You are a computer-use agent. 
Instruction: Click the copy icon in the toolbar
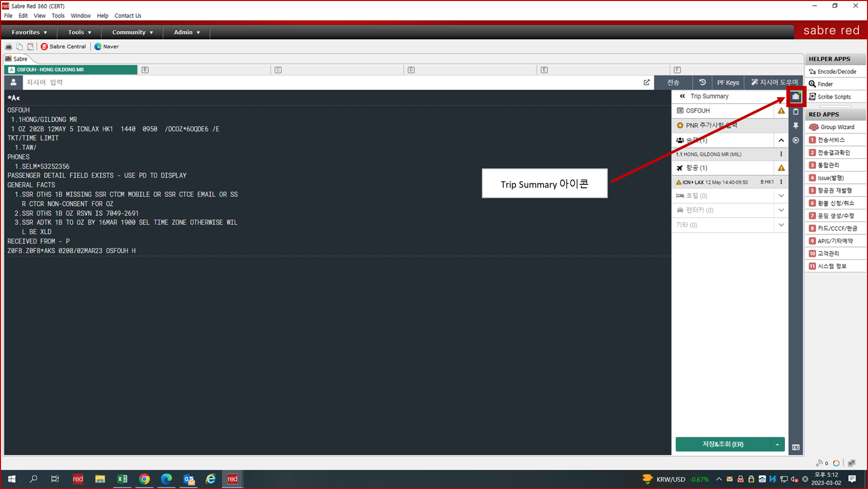click(19, 47)
